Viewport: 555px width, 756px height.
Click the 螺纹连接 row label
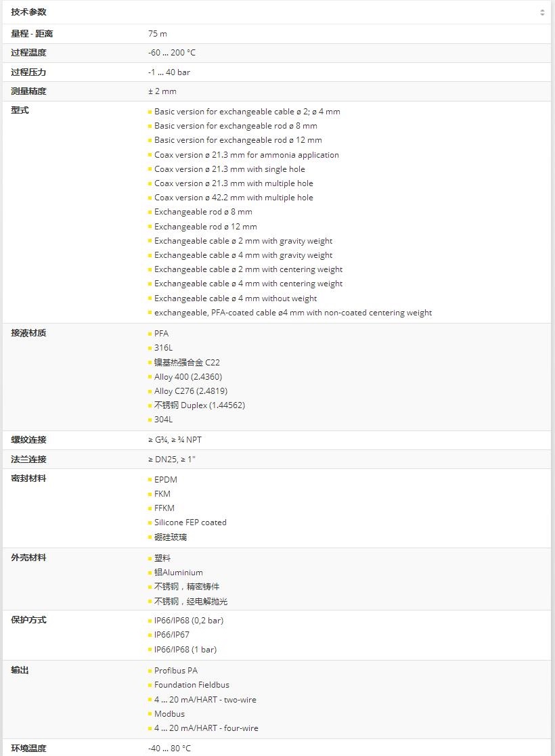29,440
